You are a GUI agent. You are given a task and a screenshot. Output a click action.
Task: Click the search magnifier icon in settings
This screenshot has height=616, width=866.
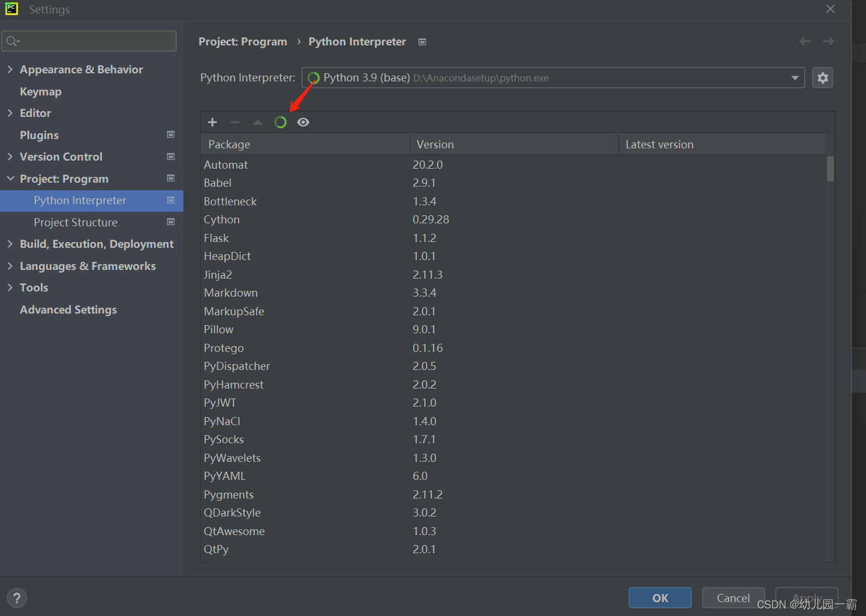(x=12, y=41)
